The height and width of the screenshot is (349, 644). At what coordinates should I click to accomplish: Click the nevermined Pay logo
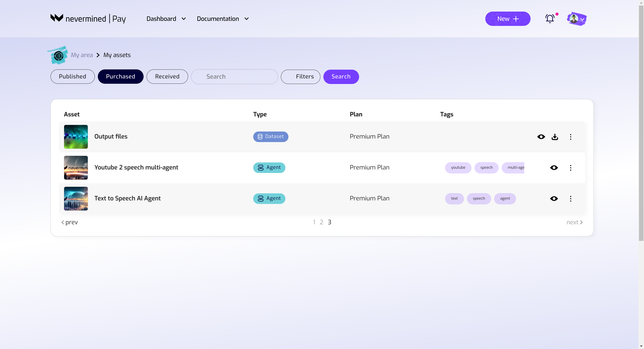(88, 19)
